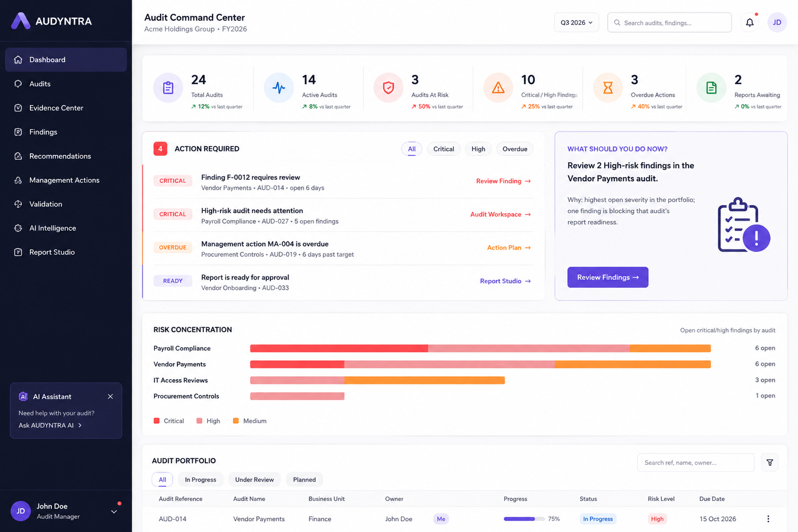Switch to the Under Review portfolio tab
This screenshot has height=532, width=798.
pos(254,480)
